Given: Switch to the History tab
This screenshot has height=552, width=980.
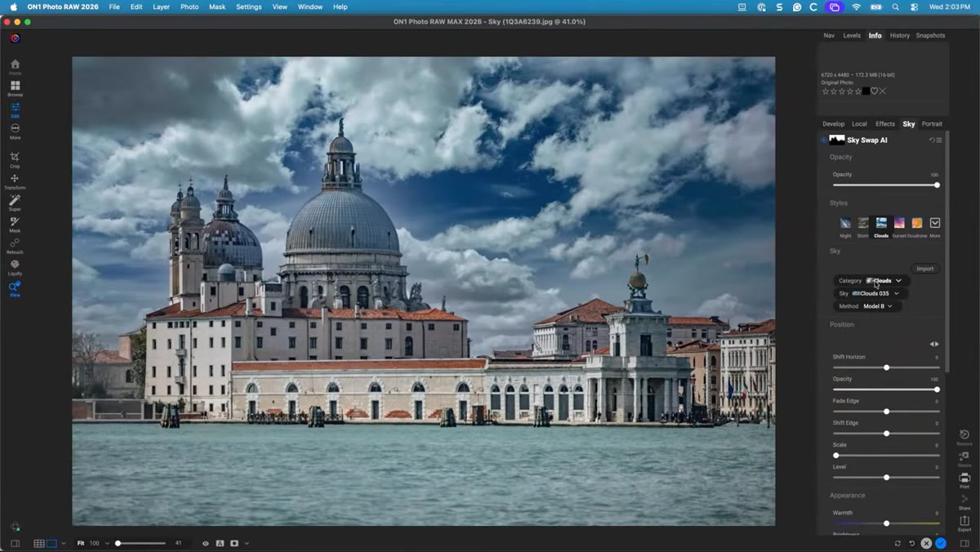Looking at the screenshot, I should pos(900,36).
